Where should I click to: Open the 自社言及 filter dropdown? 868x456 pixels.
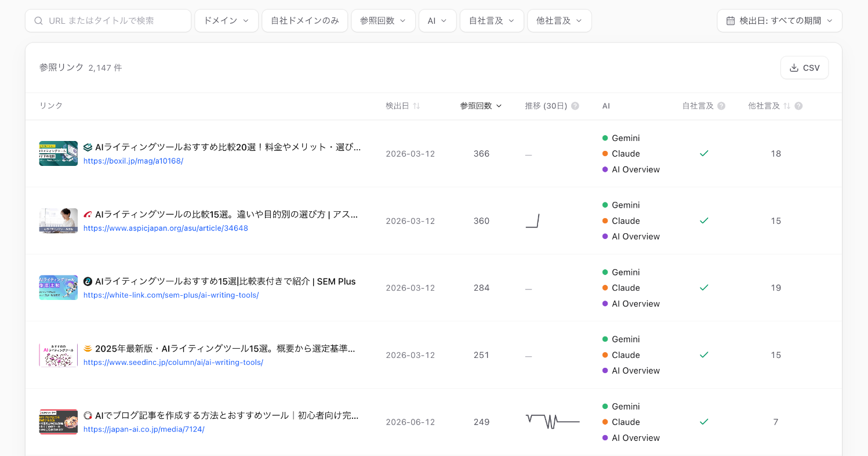pyautogui.click(x=492, y=21)
